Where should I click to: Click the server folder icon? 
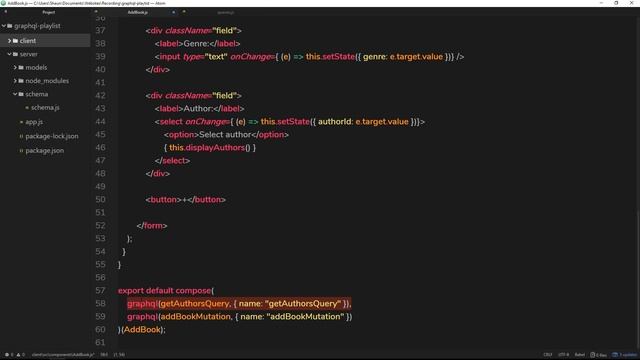[16, 54]
